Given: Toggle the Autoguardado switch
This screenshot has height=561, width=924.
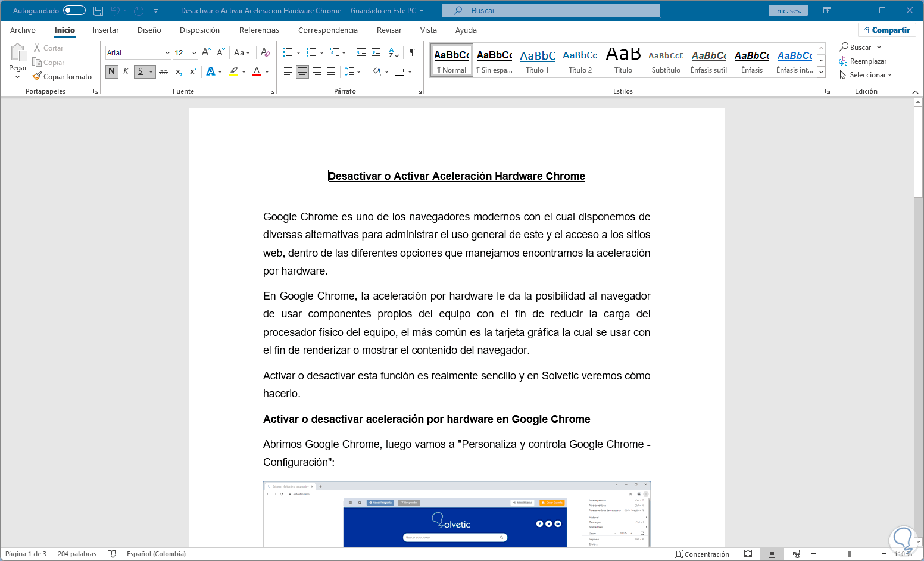Looking at the screenshot, I should tap(74, 10).
